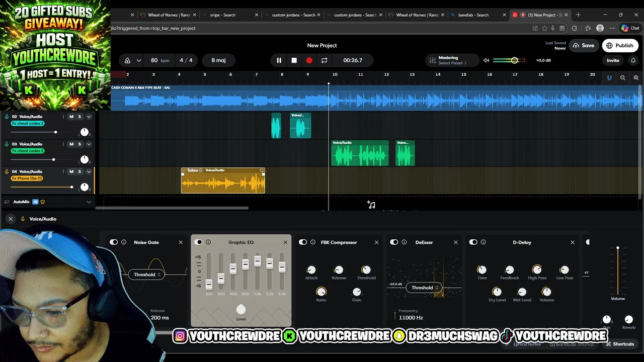Mute track 03 Voice/Audio
The height and width of the screenshot is (362, 644).
71,144
